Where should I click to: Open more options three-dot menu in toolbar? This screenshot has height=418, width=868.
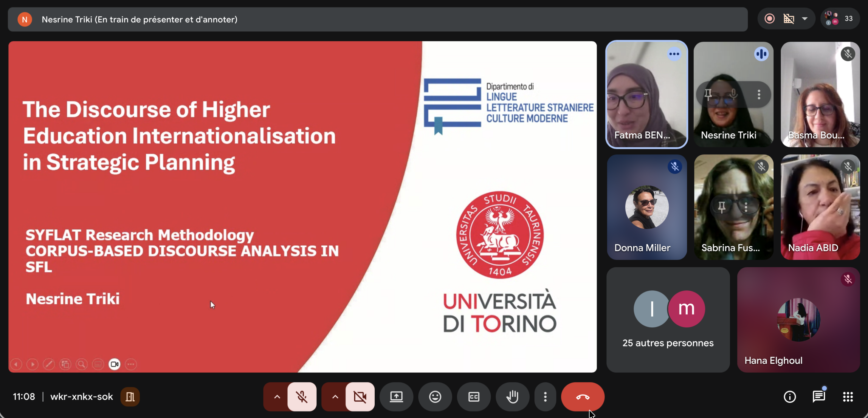545,397
